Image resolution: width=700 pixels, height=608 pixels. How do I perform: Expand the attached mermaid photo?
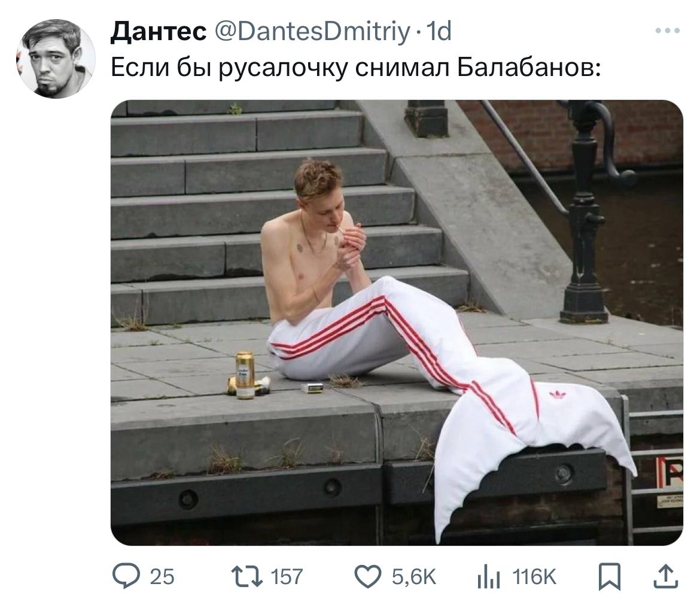point(397,323)
